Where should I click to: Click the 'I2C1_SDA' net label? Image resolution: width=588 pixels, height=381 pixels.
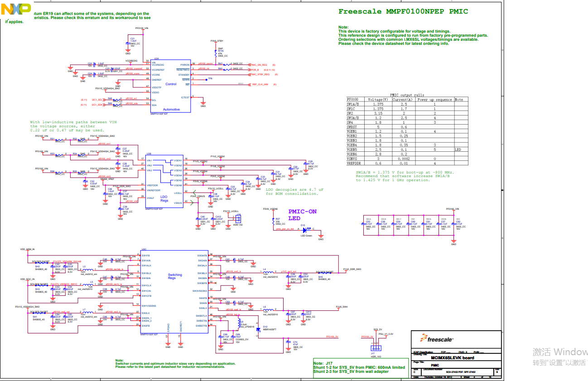(97, 105)
